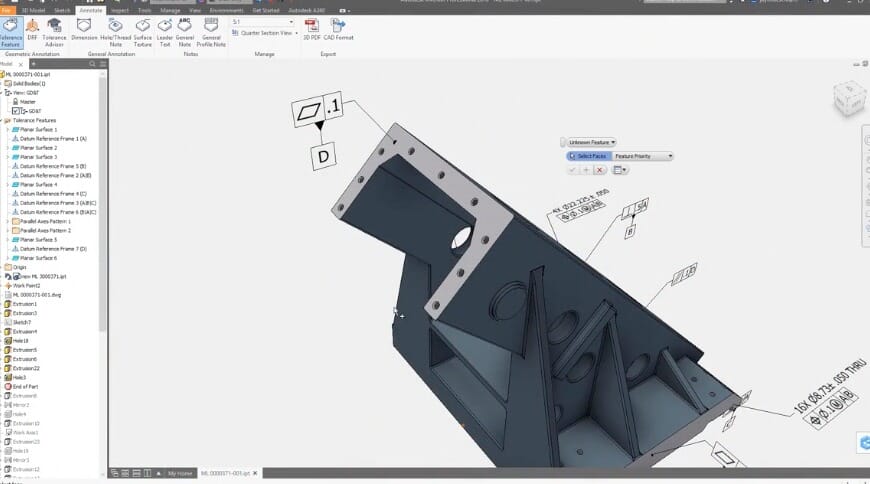Choose the Dimension annotation tool
Screen dimensions: 870x484
[84, 28]
